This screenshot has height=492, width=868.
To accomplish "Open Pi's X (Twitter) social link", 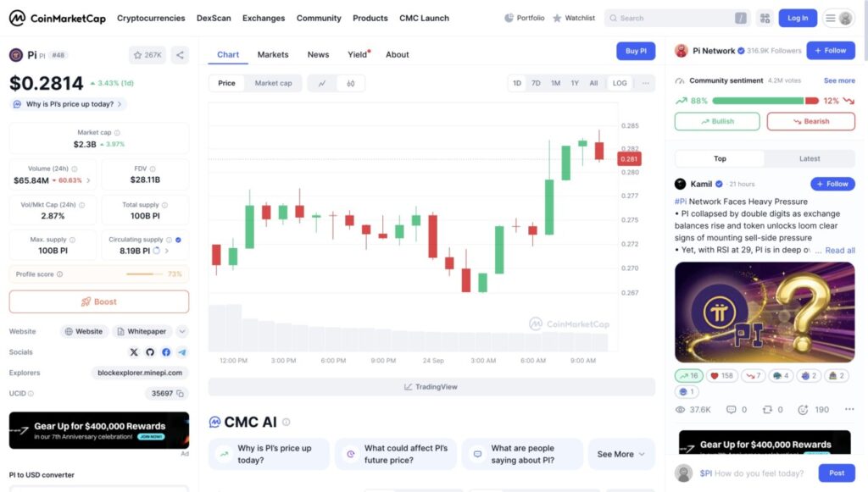I will (x=134, y=352).
